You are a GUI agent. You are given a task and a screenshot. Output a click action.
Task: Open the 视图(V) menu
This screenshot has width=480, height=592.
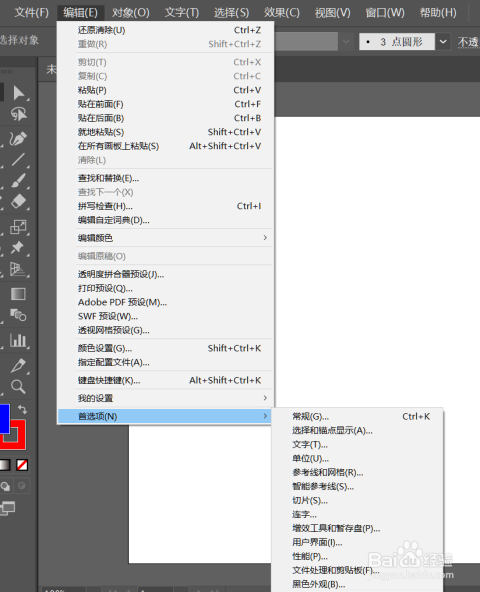click(x=332, y=12)
